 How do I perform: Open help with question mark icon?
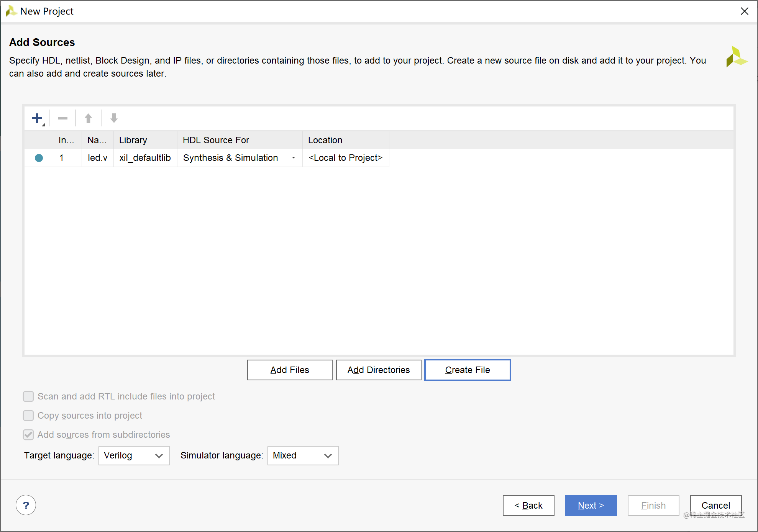coord(26,505)
